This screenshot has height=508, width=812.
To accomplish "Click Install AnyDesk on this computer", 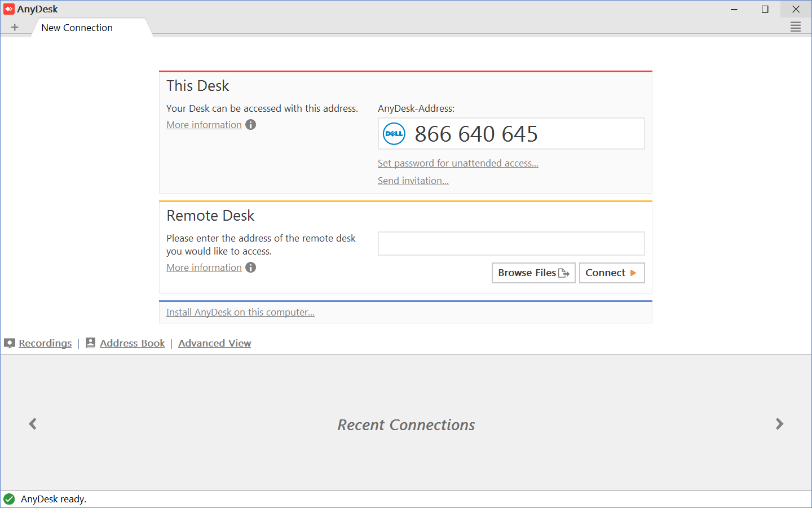I will tap(240, 312).
